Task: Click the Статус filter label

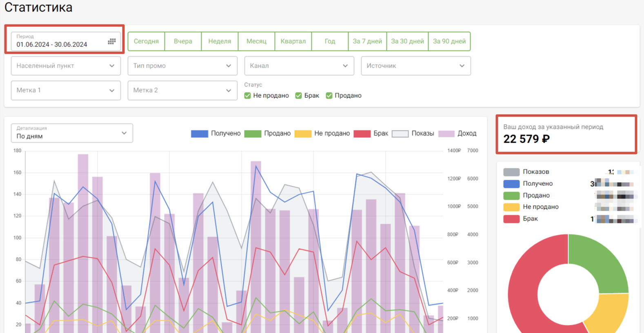Action: pos(253,85)
